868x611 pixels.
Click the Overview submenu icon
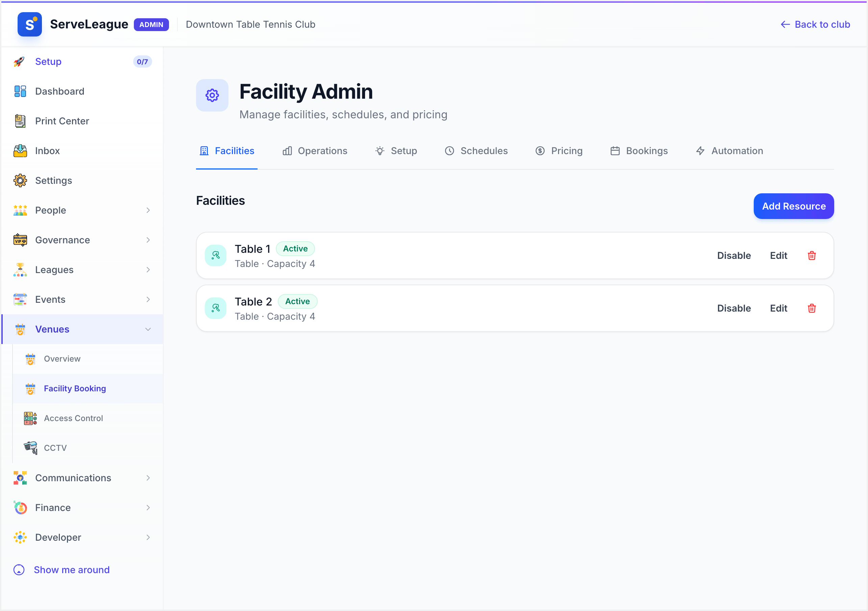[x=30, y=359]
